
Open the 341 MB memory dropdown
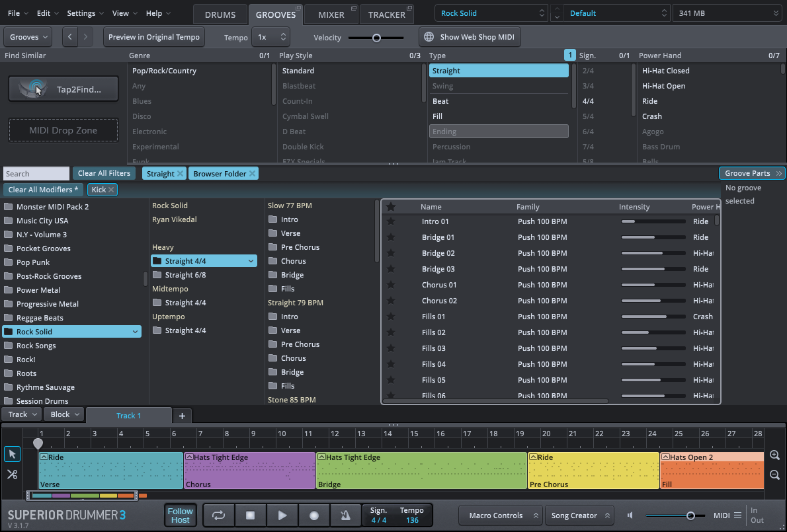pyautogui.click(x=728, y=13)
